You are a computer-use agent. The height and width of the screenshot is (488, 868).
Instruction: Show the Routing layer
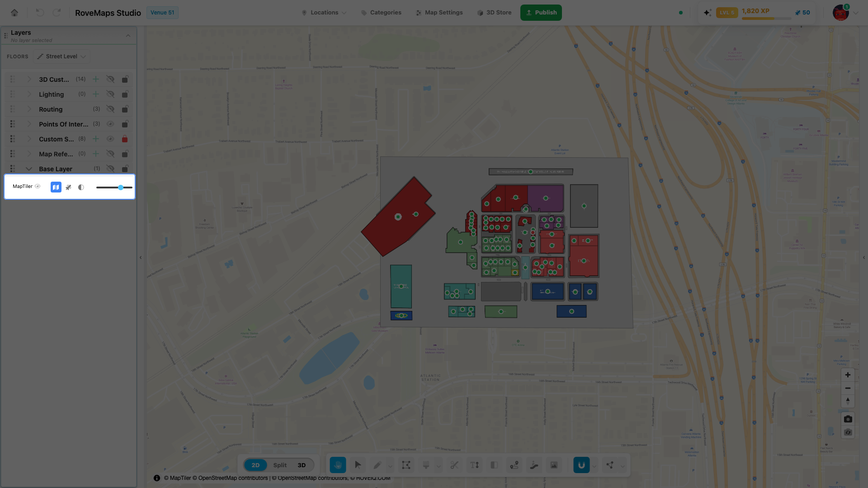(110, 109)
